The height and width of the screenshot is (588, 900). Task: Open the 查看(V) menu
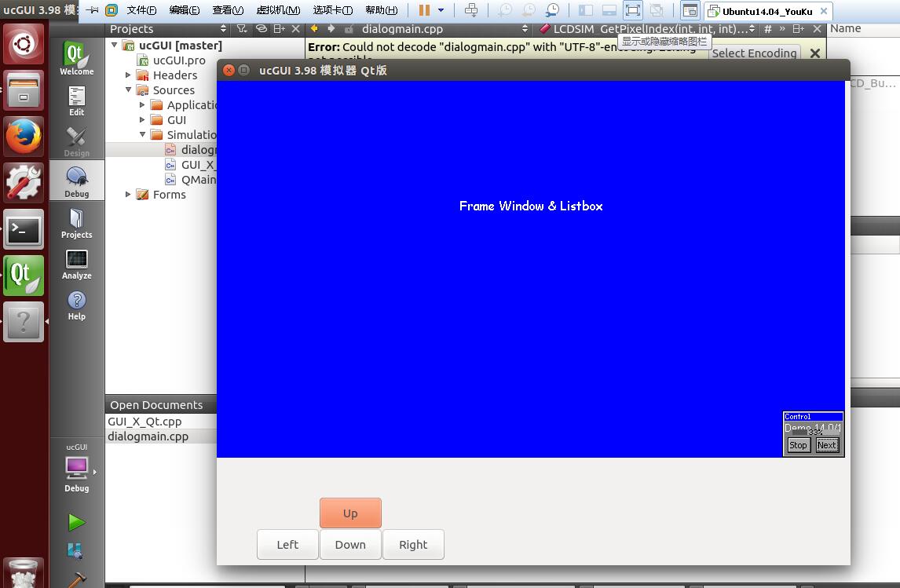pyautogui.click(x=228, y=10)
